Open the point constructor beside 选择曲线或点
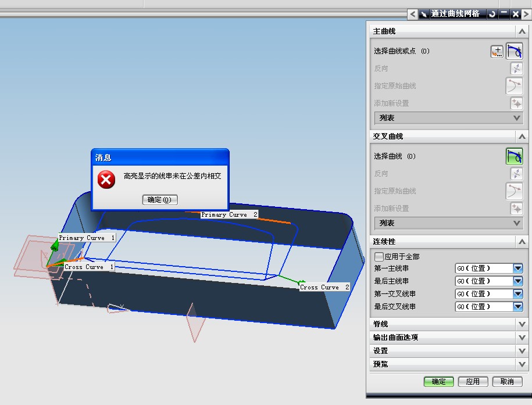This screenshot has width=532, height=405. click(x=497, y=51)
